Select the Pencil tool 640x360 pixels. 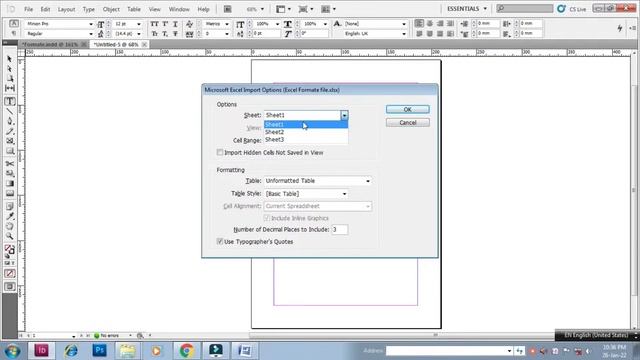10,131
